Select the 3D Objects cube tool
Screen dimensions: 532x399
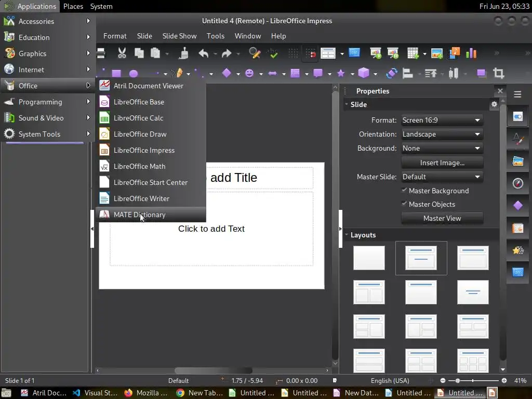pos(364,73)
